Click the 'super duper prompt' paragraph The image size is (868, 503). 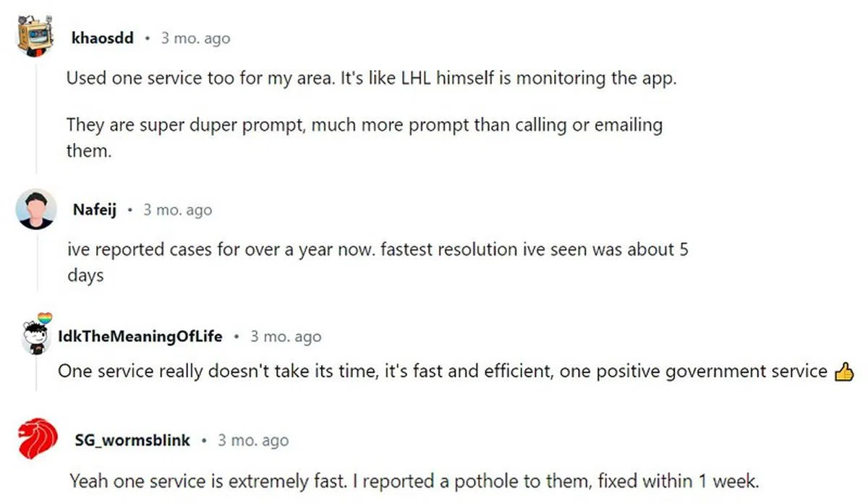click(364, 125)
